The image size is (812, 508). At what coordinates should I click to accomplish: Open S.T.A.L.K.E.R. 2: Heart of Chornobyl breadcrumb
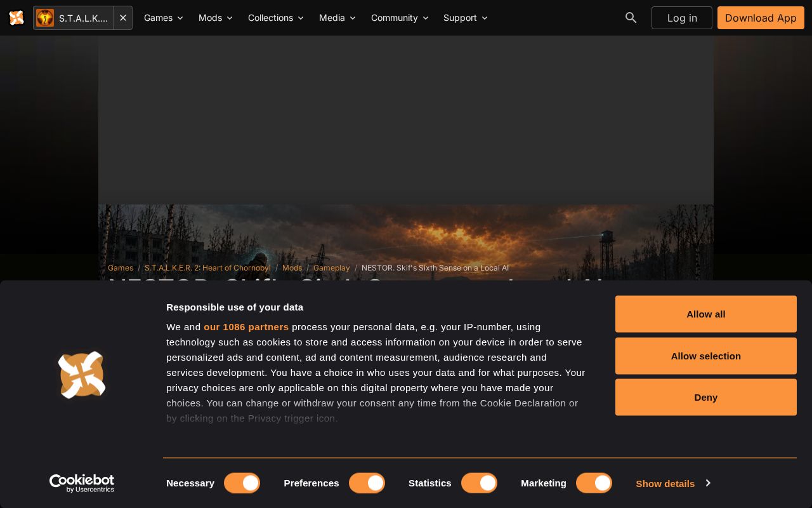point(207,268)
